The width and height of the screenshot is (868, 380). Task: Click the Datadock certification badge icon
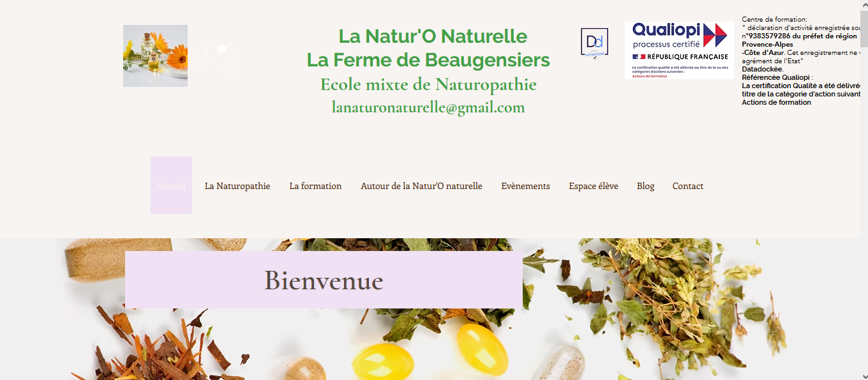tap(594, 43)
